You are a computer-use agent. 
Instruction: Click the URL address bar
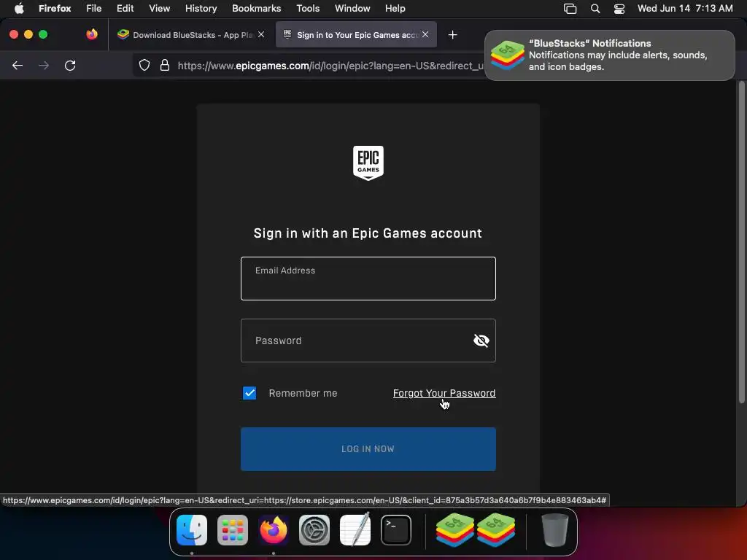point(330,66)
